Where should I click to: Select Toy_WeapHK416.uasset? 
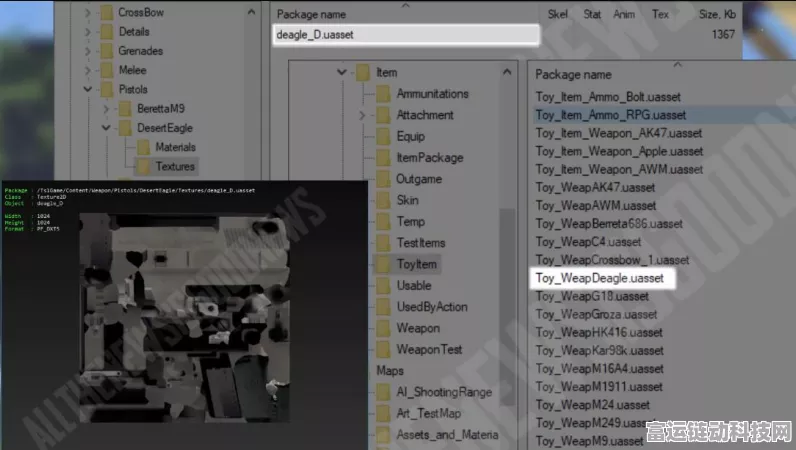click(599, 333)
